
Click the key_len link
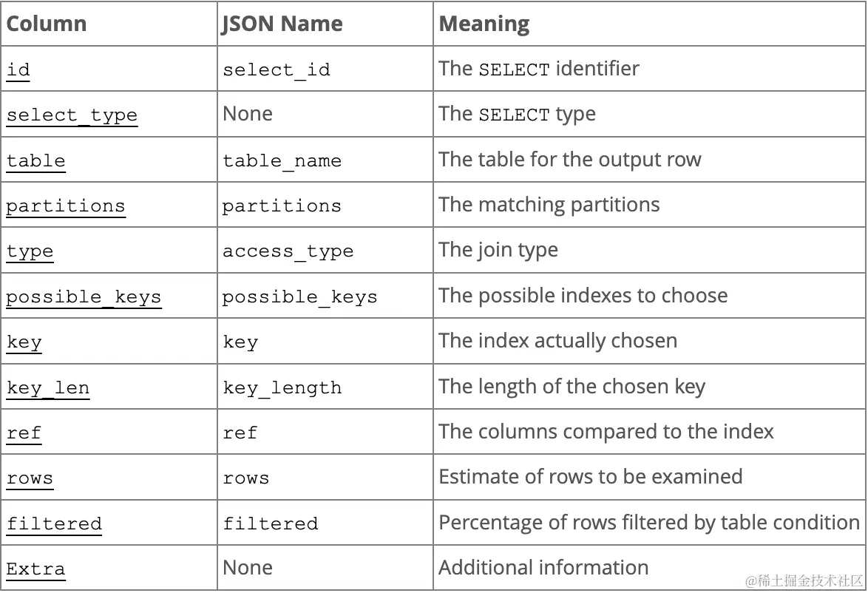click(x=48, y=387)
